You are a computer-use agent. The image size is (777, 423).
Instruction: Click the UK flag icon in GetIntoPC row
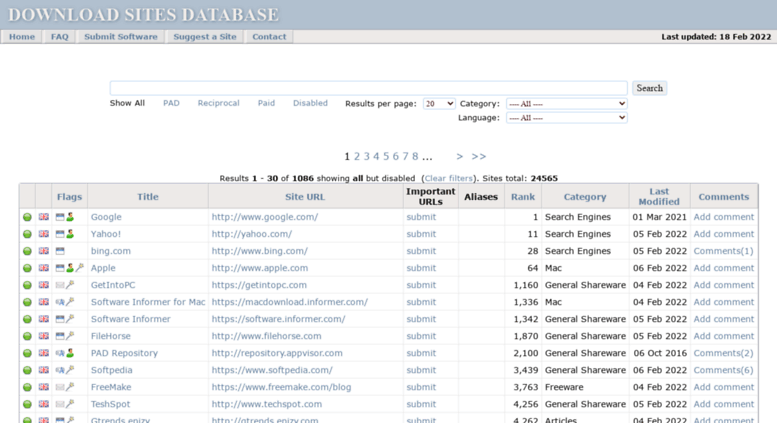pyautogui.click(x=44, y=285)
